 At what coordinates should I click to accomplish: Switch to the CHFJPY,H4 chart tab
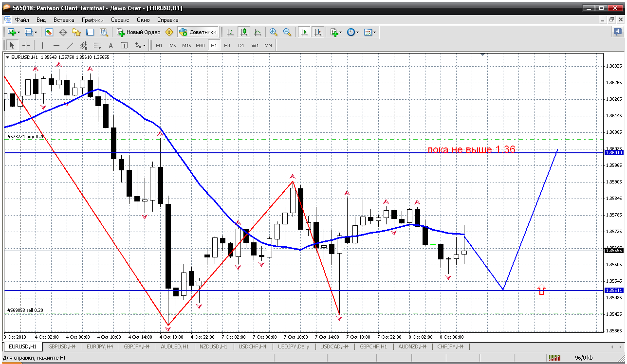point(450,346)
